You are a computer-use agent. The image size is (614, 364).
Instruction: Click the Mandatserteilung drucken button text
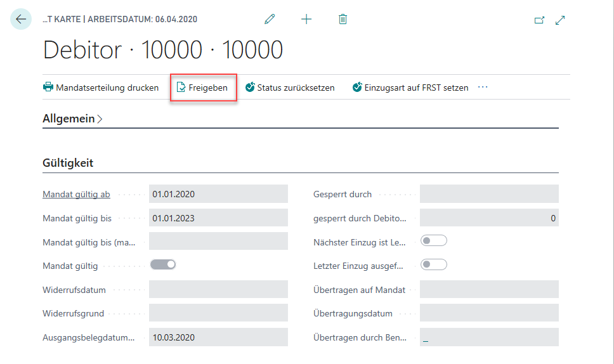107,88
